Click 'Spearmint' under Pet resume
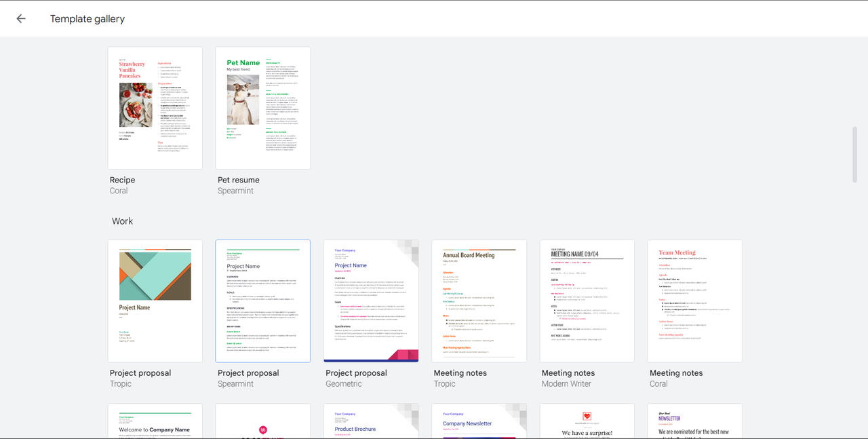Viewport: 868px width, 439px height. pyautogui.click(x=236, y=191)
